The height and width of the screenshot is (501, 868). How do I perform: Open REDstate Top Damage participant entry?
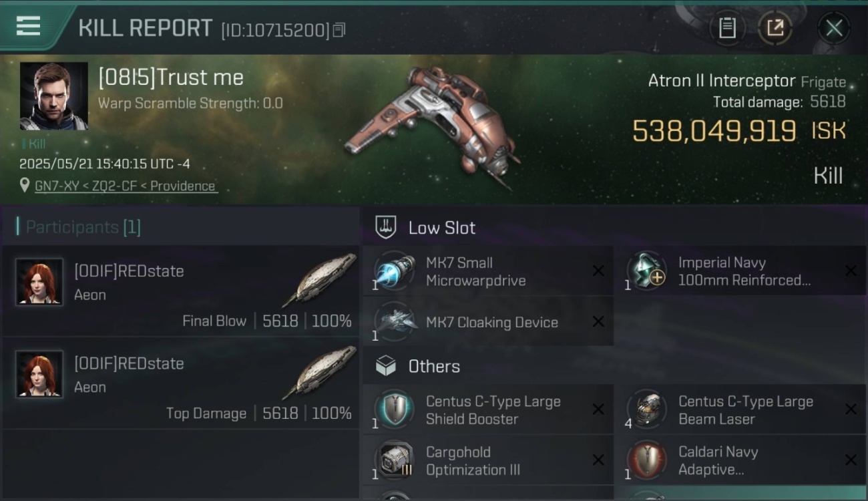[180, 383]
